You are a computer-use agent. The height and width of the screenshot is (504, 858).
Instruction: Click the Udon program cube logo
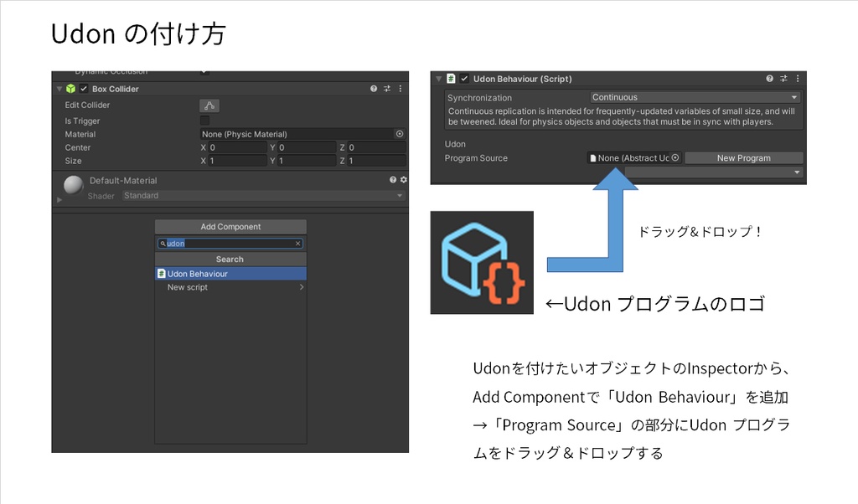481,262
